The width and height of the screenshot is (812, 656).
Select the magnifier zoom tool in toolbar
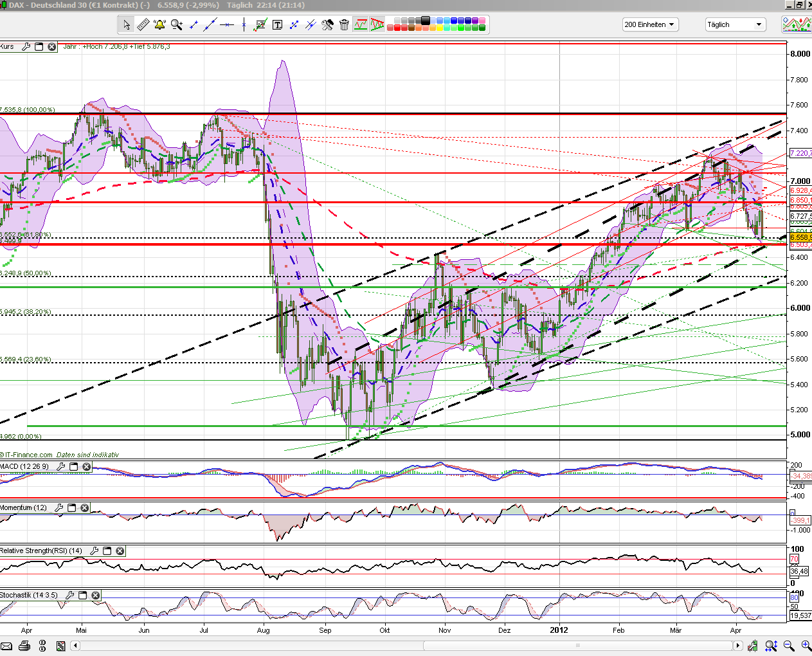click(177, 25)
